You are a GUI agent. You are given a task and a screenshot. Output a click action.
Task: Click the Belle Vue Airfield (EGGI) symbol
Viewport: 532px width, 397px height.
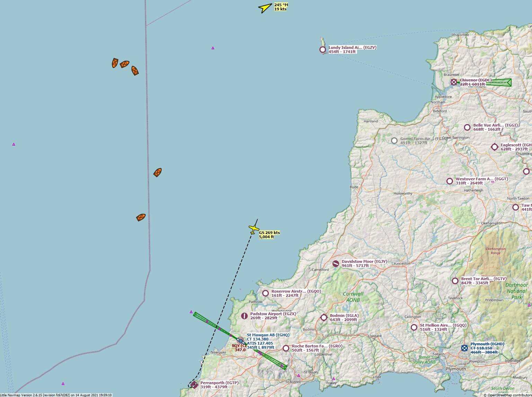(x=467, y=127)
